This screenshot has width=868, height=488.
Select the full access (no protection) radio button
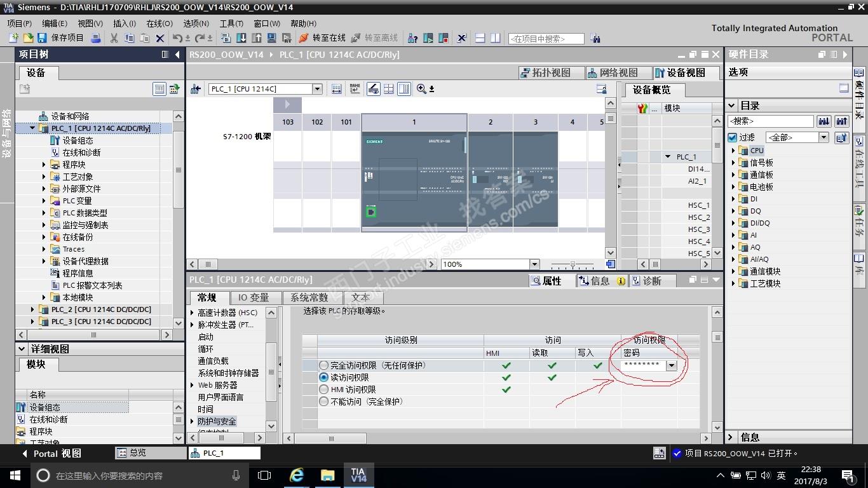324,365
